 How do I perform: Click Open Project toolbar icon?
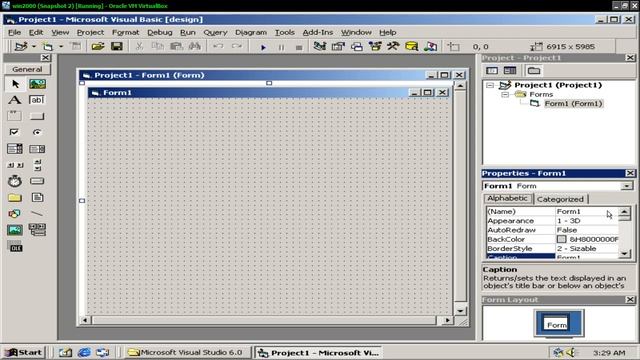tap(98, 47)
